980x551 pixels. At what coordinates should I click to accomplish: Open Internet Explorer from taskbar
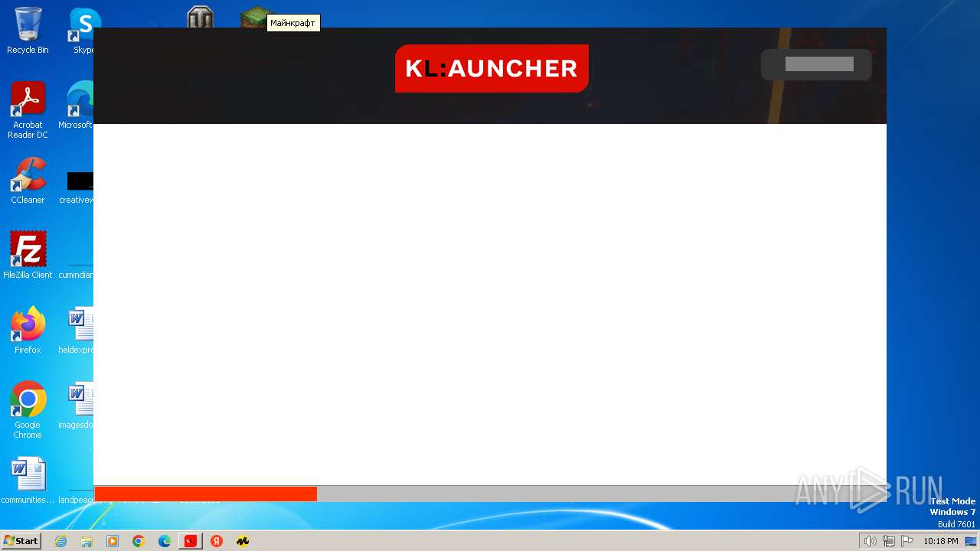click(x=60, y=541)
